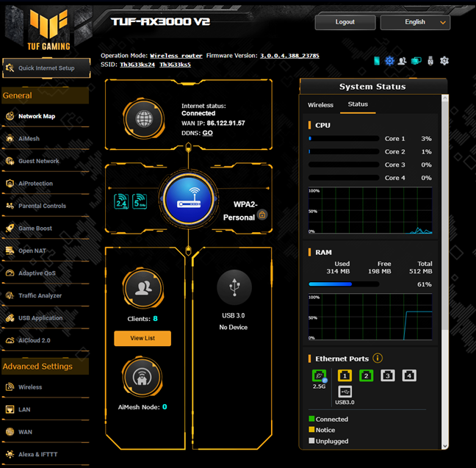Click the USB3.0 port status icon

point(345,392)
